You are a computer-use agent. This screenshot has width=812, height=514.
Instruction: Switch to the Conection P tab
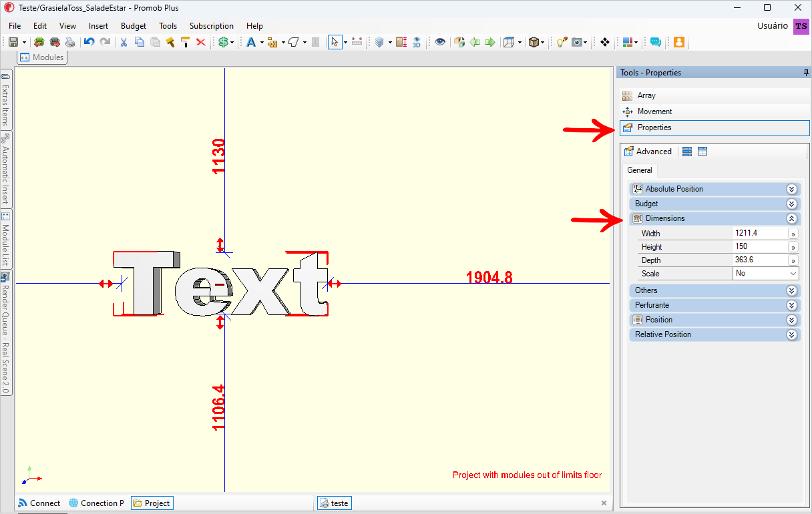[97, 503]
